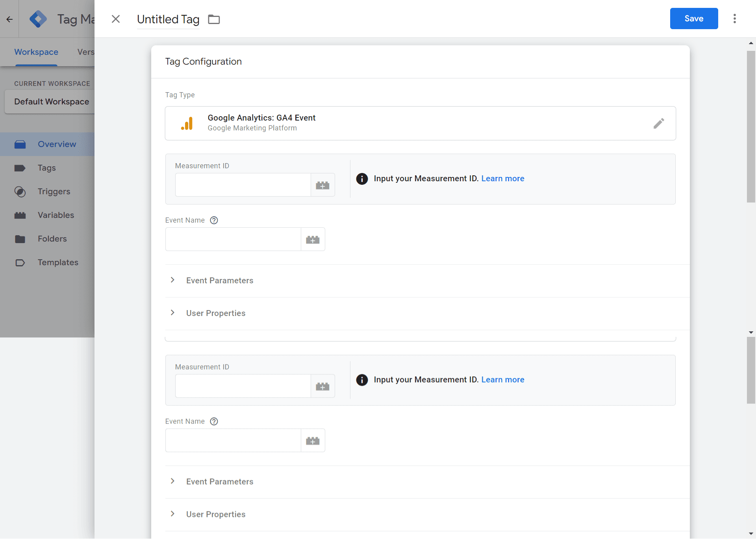Image resolution: width=756 pixels, height=539 pixels.
Task: Click the pencil icon to edit tag type
Action: [x=658, y=123]
